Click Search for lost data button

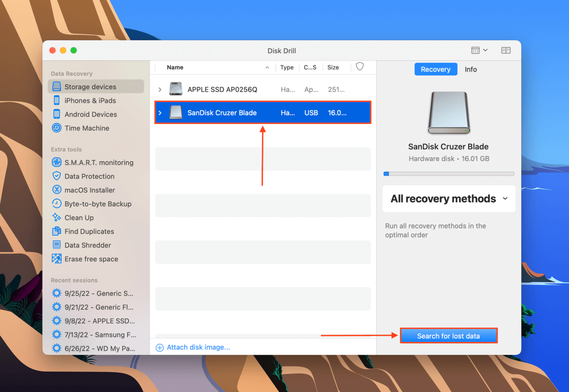pos(449,336)
